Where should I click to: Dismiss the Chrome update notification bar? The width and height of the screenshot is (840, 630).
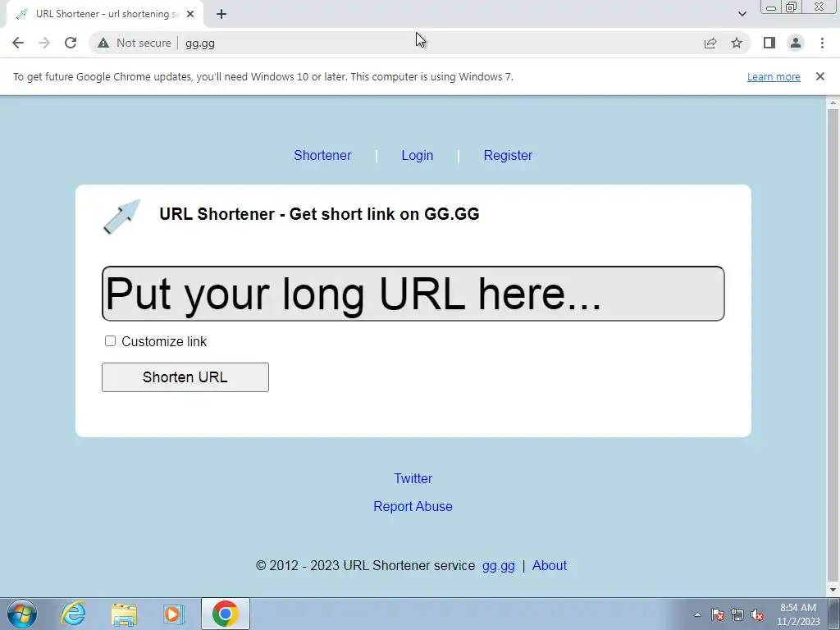click(819, 76)
